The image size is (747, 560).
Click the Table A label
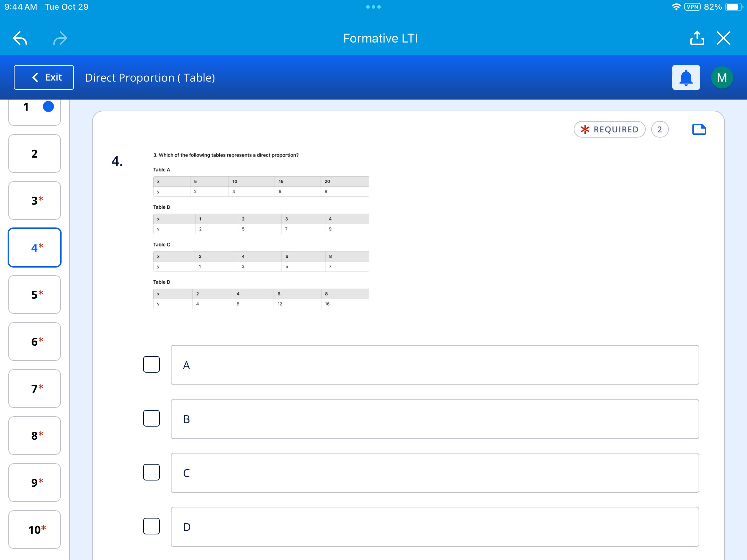pos(162,169)
